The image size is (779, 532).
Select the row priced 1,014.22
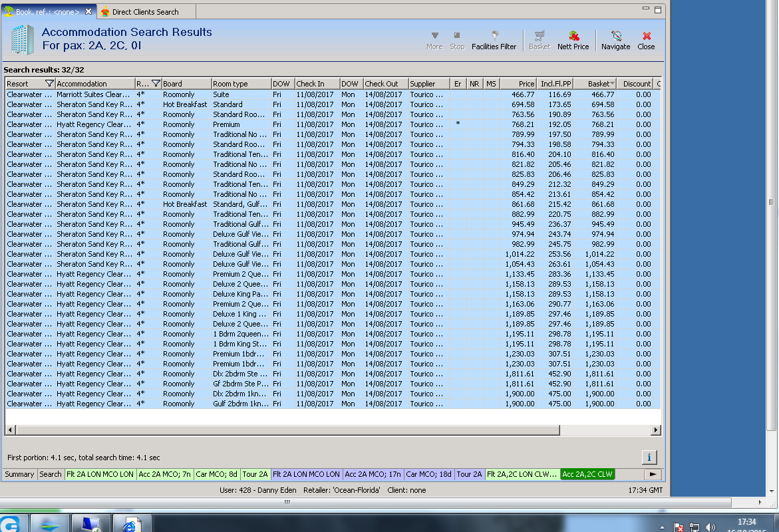(x=333, y=254)
